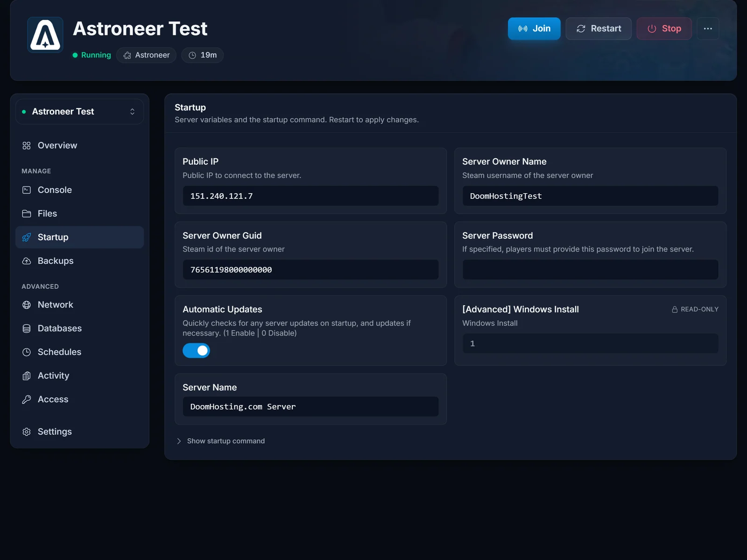Click the broadcast icon on the Join button

523,28
